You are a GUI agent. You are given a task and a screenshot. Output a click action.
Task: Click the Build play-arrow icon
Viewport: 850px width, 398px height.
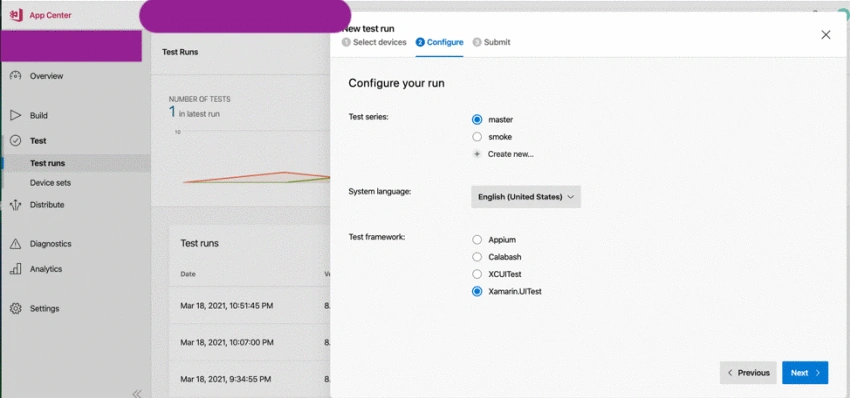pyautogui.click(x=16, y=115)
